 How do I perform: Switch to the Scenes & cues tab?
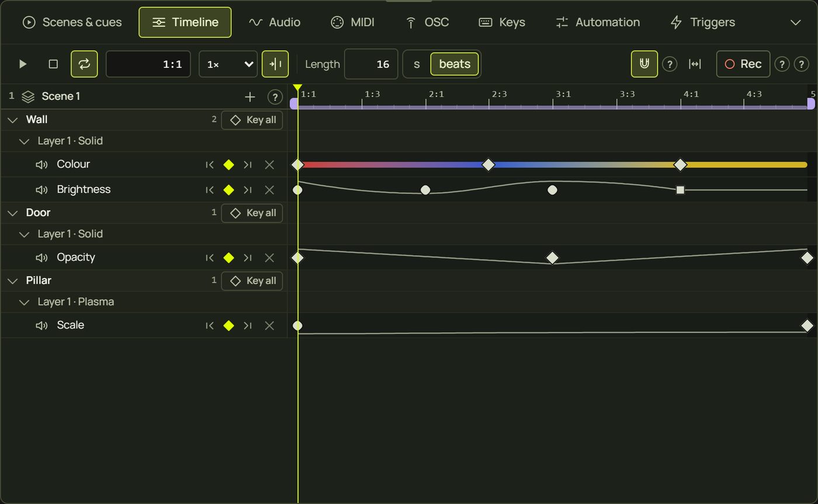[72, 22]
